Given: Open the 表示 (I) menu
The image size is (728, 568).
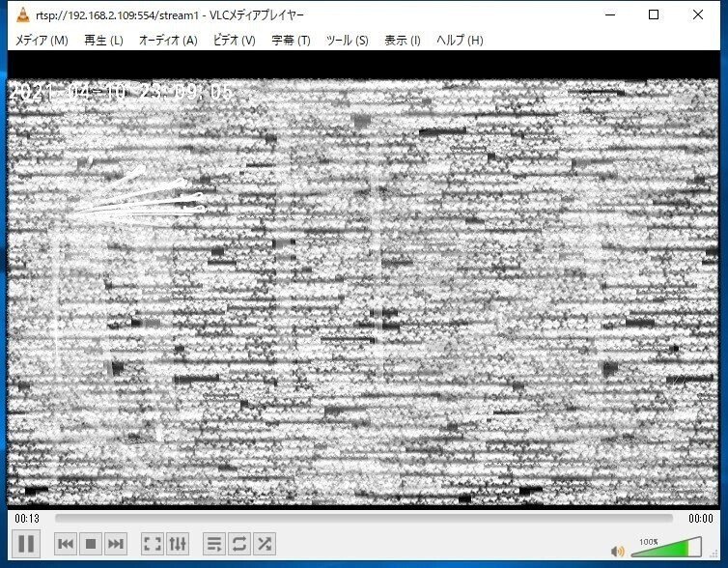Looking at the screenshot, I should (x=403, y=41).
